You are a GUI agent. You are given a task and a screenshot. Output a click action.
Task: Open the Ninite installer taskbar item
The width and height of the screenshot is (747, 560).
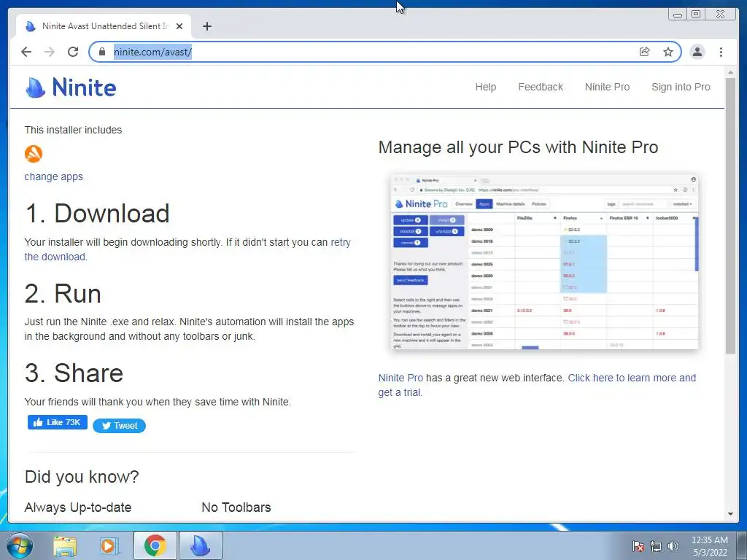(x=200, y=545)
